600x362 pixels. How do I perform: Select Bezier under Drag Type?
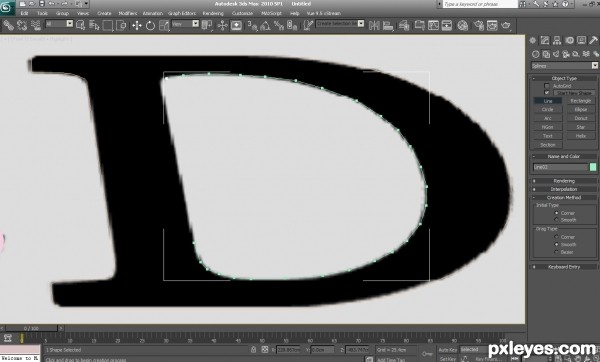(556, 252)
